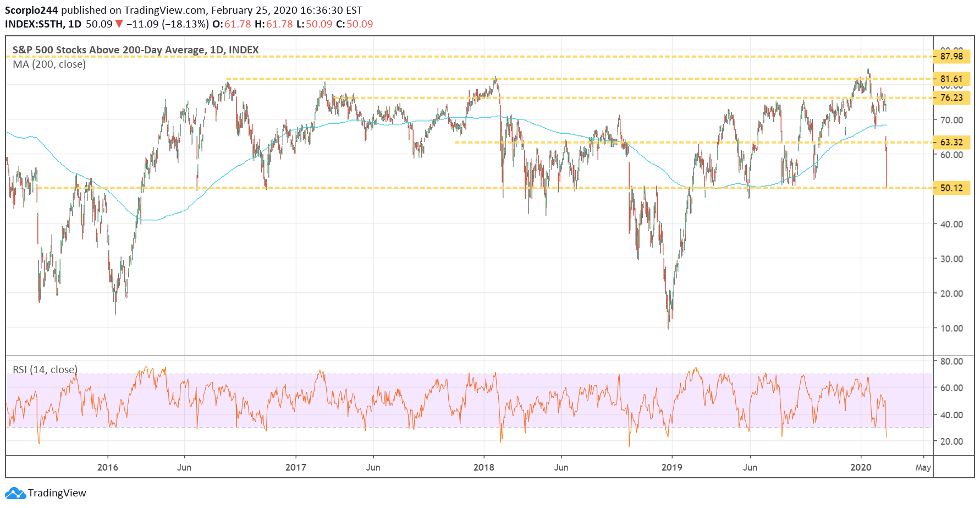Image resolution: width=980 pixels, height=508 pixels.
Task: Click the high value H:61.78
Action: click(273, 24)
